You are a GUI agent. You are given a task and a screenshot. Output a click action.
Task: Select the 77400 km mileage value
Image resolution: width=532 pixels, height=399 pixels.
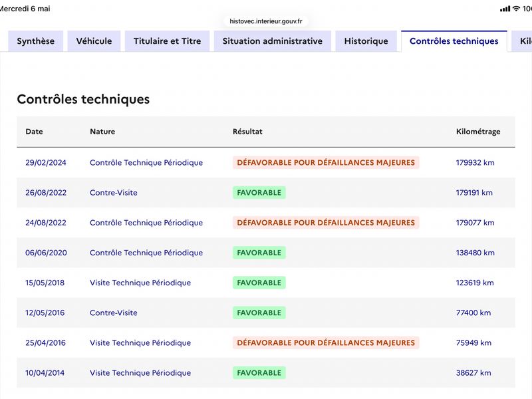[x=473, y=313]
